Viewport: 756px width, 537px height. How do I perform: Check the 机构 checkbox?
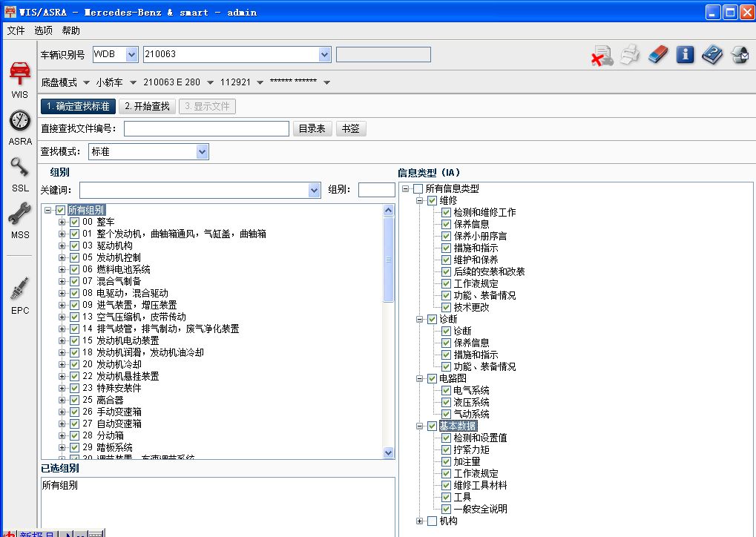(432, 521)
